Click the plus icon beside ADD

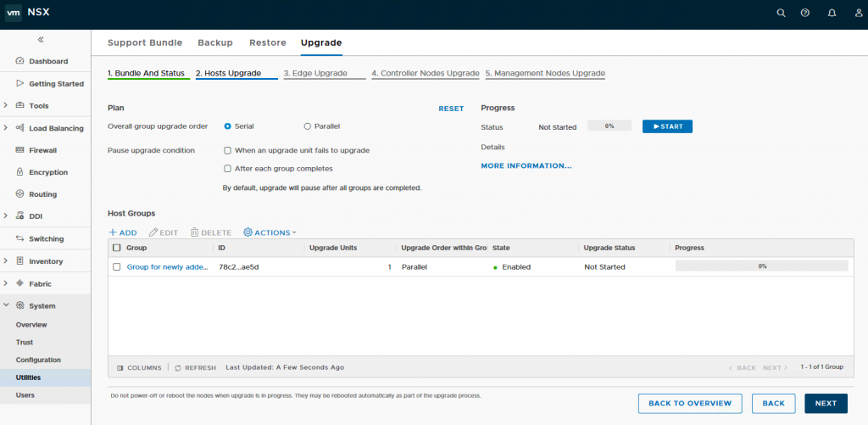[x=113, y=232]
